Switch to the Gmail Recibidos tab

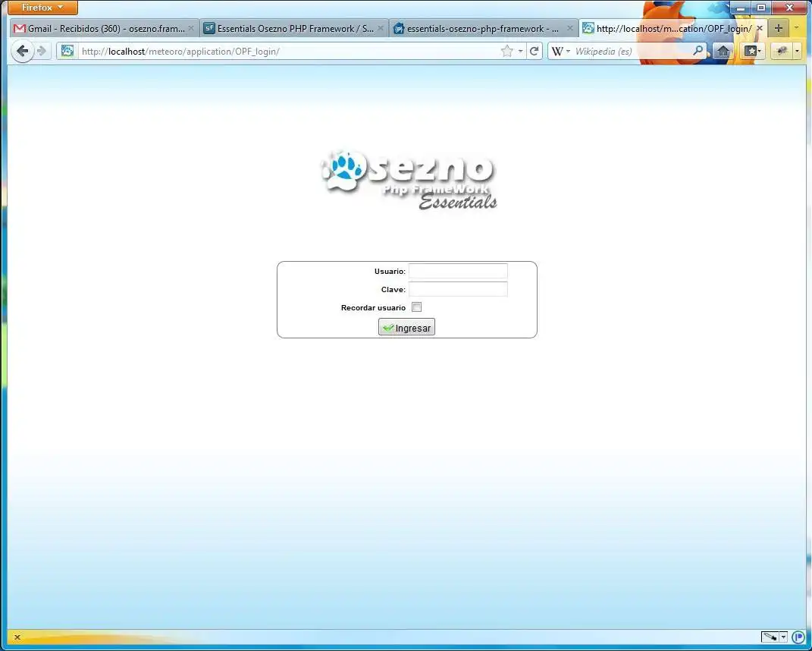point(104,29)
